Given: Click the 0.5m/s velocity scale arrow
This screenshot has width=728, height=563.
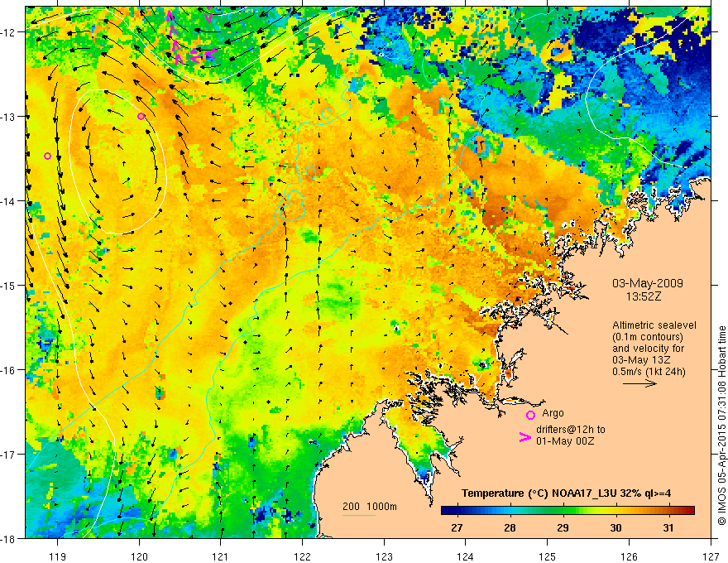Looking at the screenshot, I should (639, 383).
